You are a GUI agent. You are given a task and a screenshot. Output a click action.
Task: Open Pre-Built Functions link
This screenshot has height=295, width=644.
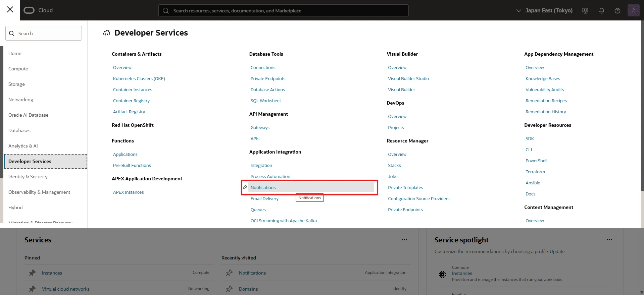coord(132,165)
